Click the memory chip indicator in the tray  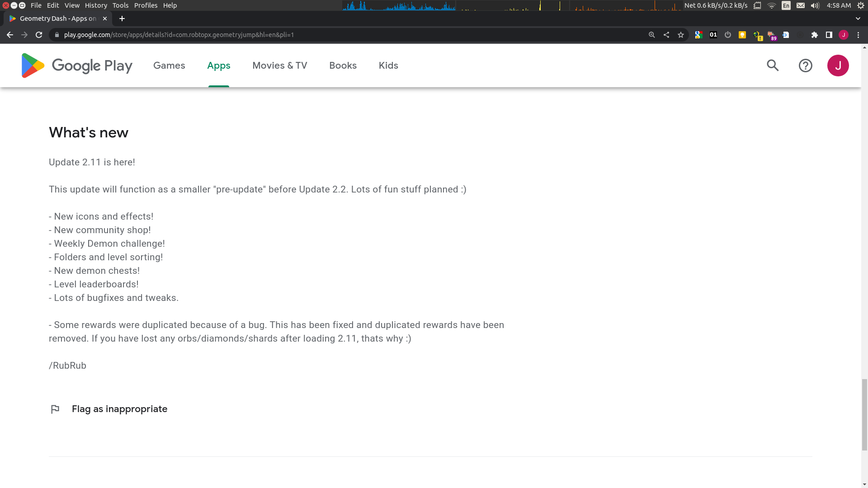pyautogui.click(x=757, y=5)
